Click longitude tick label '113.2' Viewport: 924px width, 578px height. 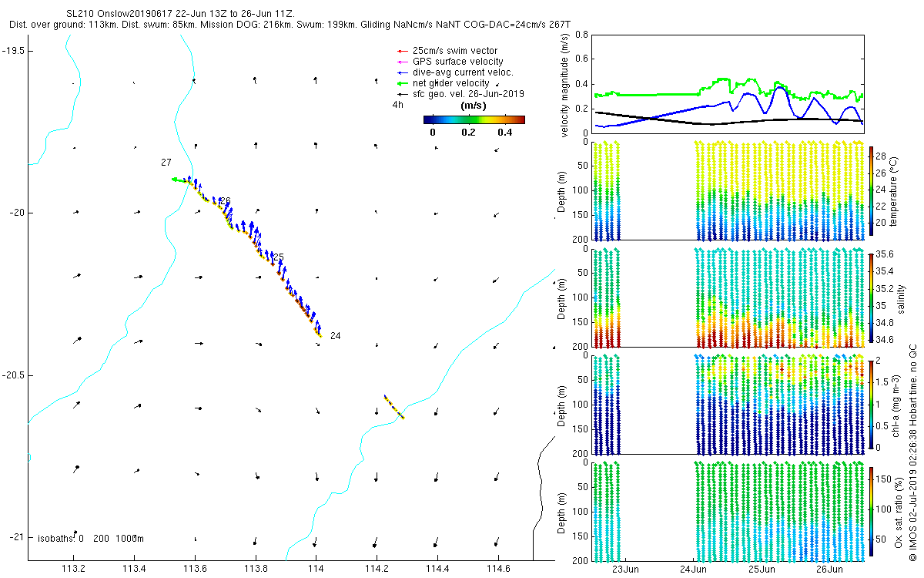pyautogui.click(x=73, y=570)
